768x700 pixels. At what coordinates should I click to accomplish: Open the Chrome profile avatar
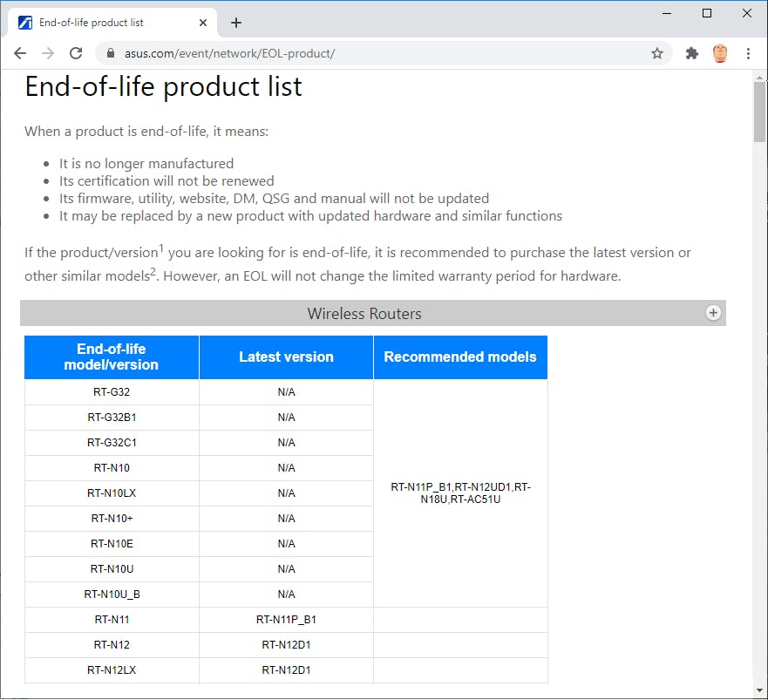click(720, 53)
